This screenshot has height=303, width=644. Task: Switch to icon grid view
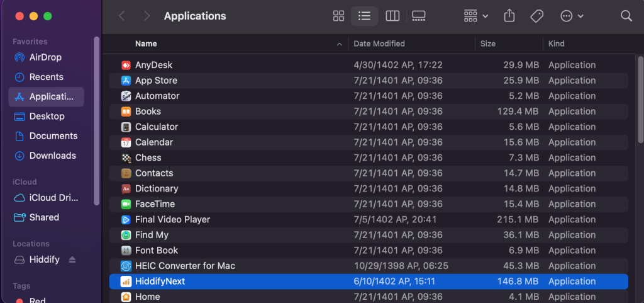(338, 16)
